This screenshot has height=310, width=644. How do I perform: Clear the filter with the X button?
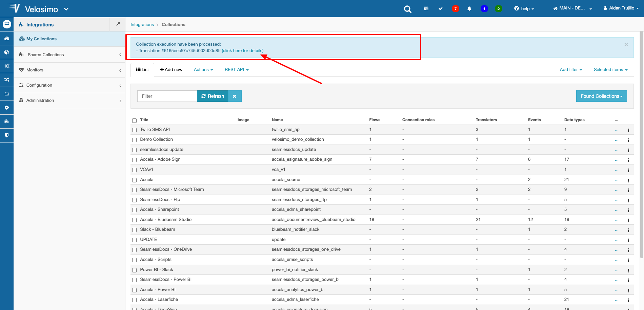(235, 96)
